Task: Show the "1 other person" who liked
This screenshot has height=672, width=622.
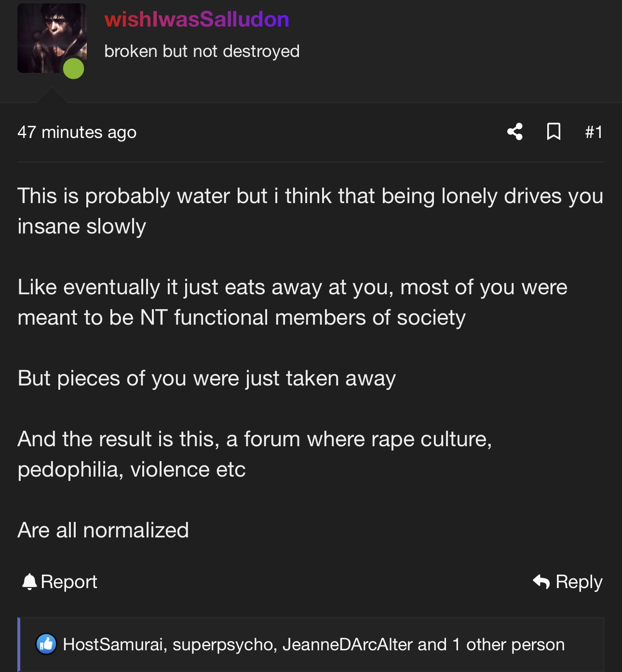Action: (508, 645)
